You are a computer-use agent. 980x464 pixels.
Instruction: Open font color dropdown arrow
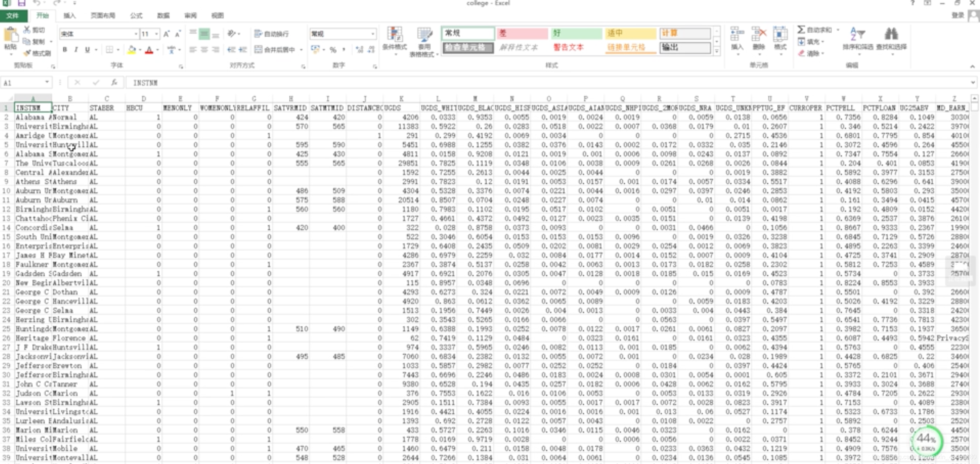click(158, 50)
